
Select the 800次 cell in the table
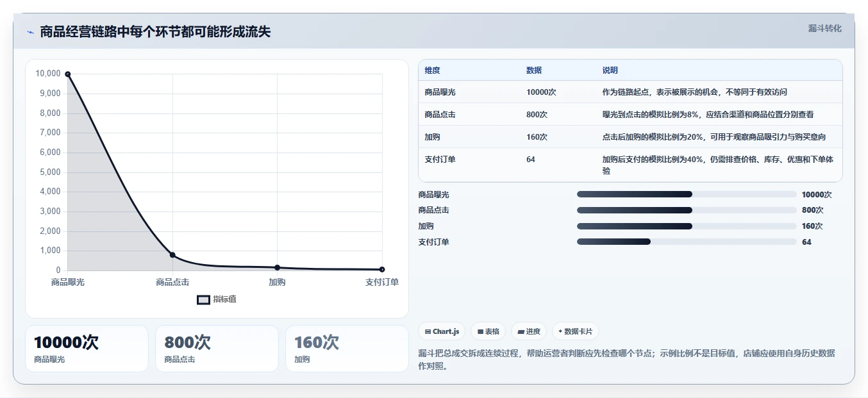pyautogui.click(x=537, y=115)
